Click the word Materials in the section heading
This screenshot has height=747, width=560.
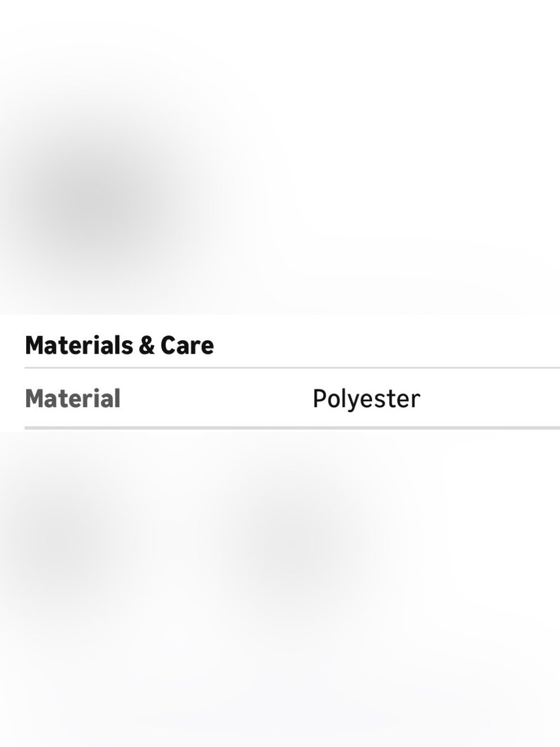pyautogui.click(x=79, y=345)
